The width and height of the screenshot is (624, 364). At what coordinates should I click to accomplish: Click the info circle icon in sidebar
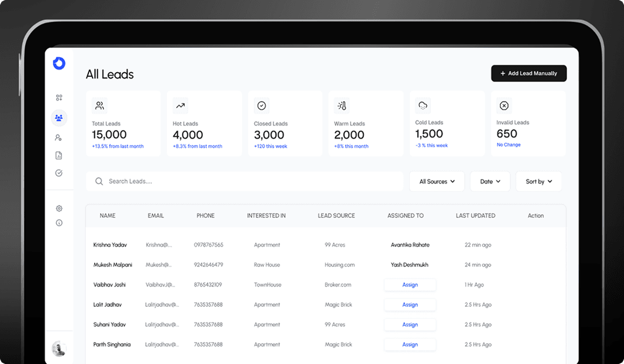59,223
